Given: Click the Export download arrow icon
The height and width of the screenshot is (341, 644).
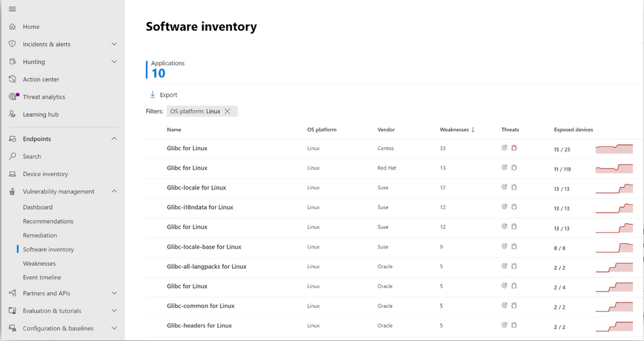Looking at the screenshot, I should pos(152,95).
